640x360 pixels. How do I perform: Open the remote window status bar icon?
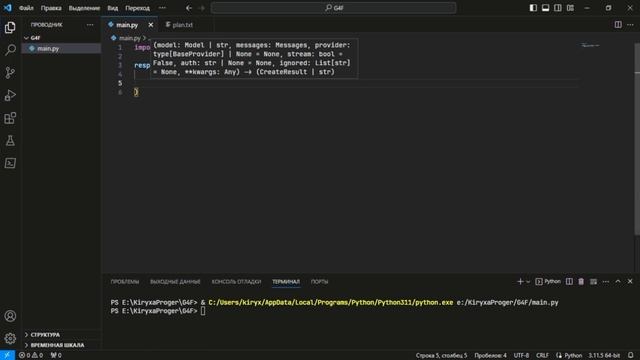click(7, 355)
